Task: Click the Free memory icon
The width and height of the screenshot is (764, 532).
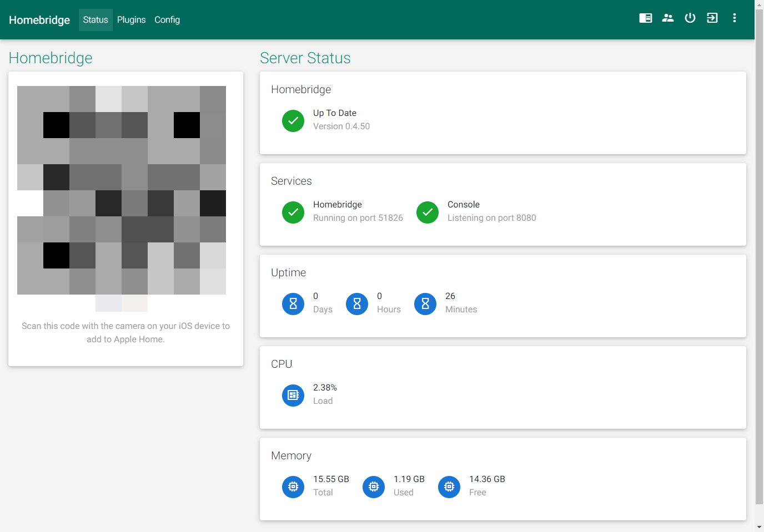Action: [449, 487]
